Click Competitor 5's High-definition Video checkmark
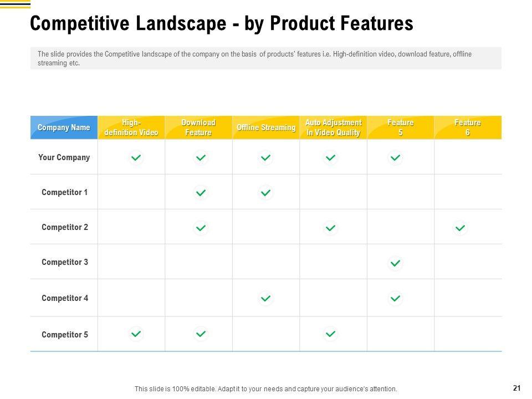Image resolution: width=532 pixels, height=399 pixels. click(x=136, y=334)
